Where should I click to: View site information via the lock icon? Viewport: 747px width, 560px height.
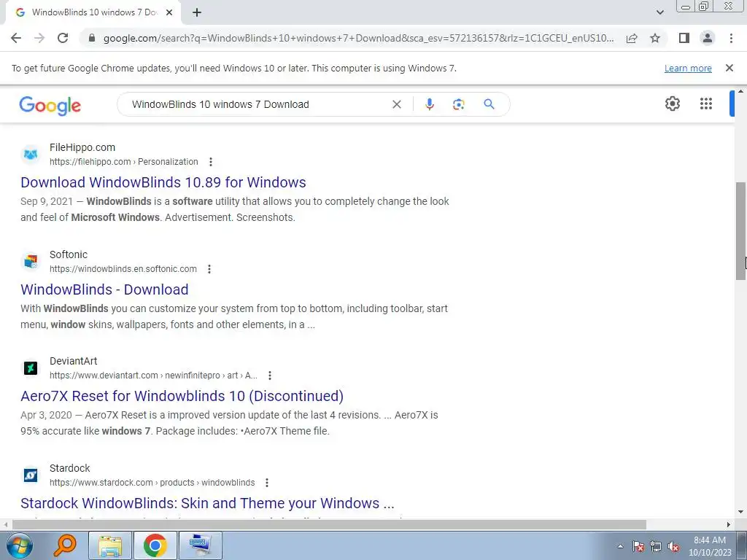[x=92, y=38]
